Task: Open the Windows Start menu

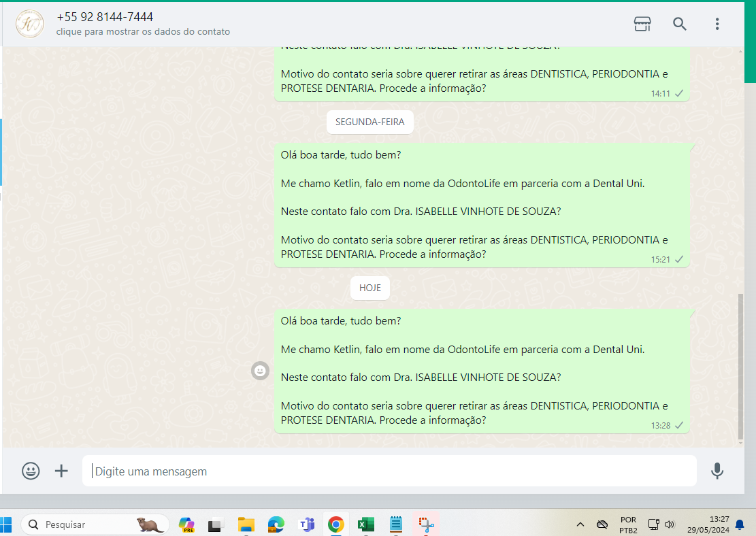Action: [x=6, y=524]
